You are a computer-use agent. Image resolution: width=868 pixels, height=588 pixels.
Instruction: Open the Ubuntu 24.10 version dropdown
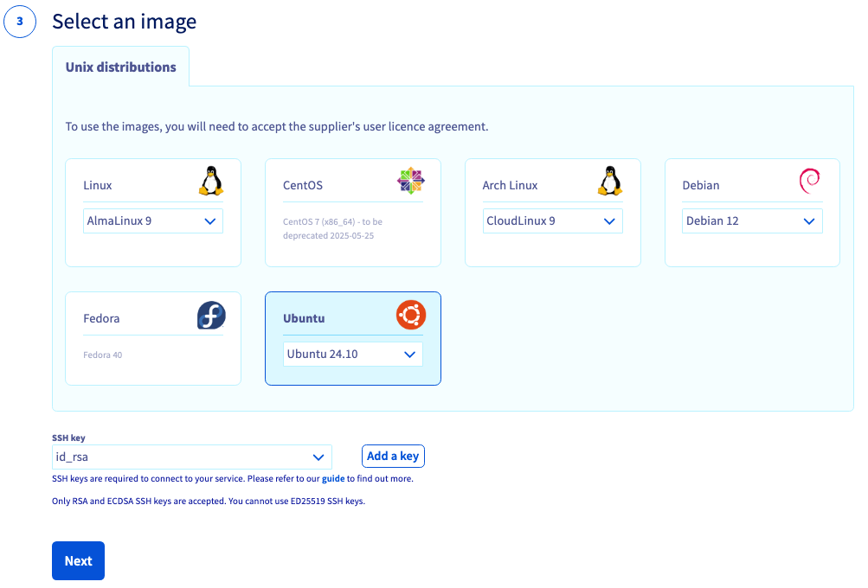pyautogui.click(x=352, y=354)
